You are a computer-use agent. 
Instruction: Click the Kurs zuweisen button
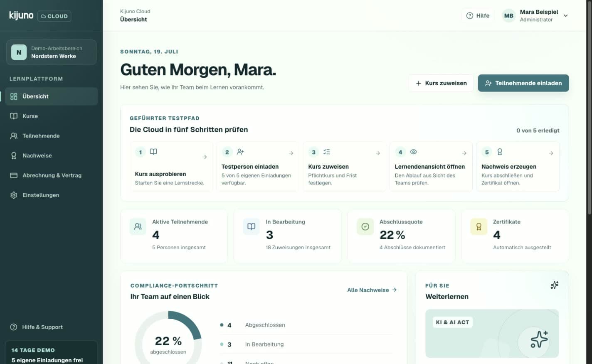pyautogui.click(x=441, y=83)
